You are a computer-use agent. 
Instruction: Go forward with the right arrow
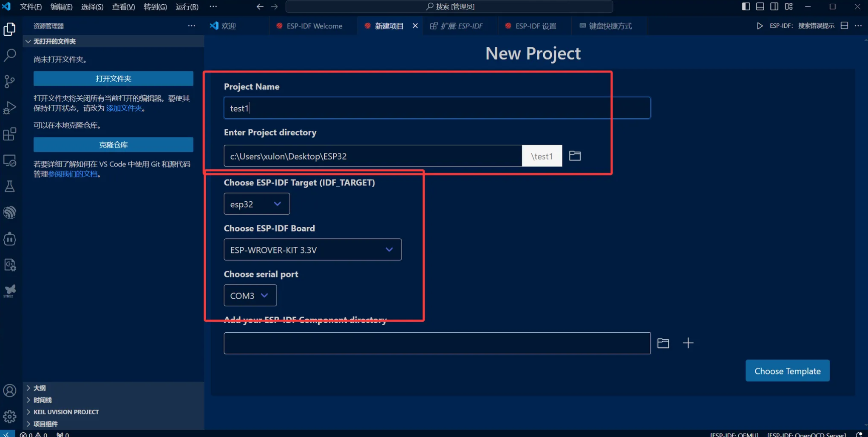[275, 6]
